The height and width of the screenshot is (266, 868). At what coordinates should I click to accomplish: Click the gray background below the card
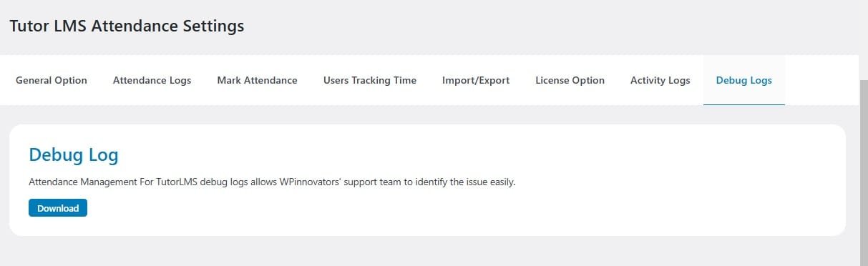(x=429, y=252)
